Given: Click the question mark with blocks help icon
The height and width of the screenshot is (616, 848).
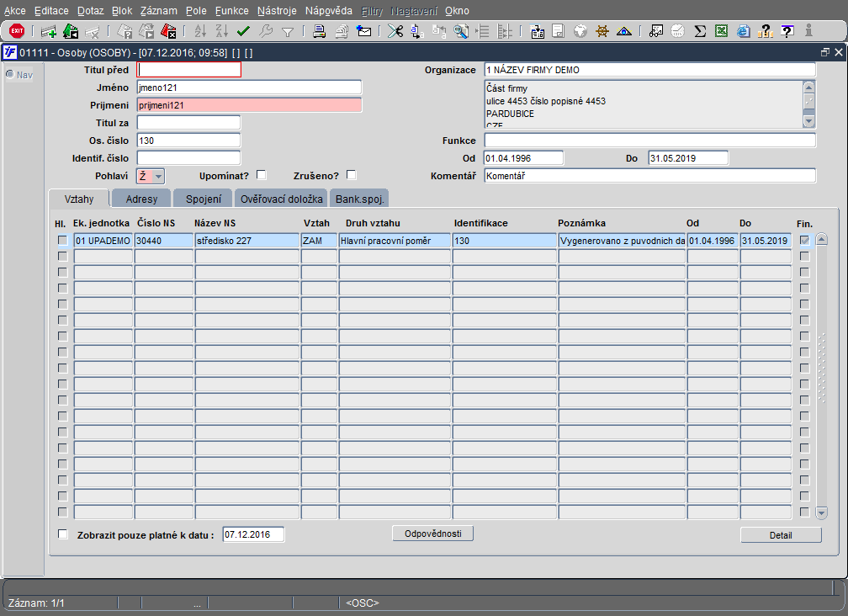Looking at the screenshot, I should point(766,31).
